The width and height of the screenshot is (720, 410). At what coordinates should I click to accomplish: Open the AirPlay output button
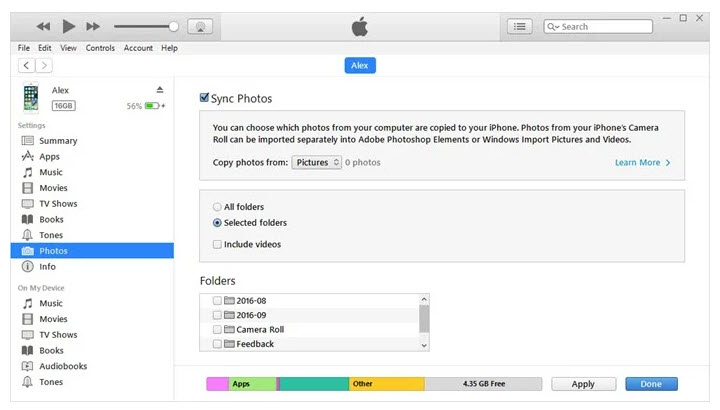[x=200, y=27]
